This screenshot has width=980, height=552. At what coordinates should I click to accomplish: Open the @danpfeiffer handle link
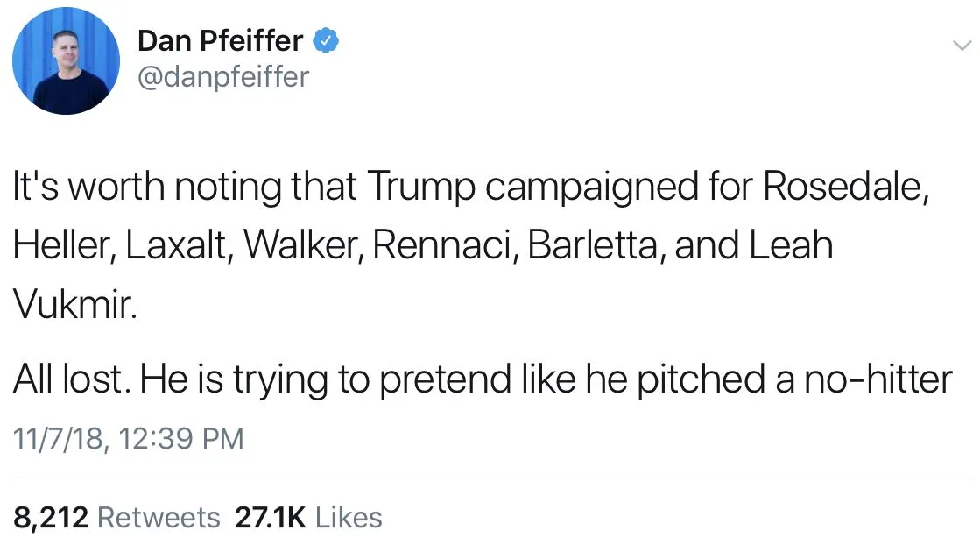click(223, 77)
